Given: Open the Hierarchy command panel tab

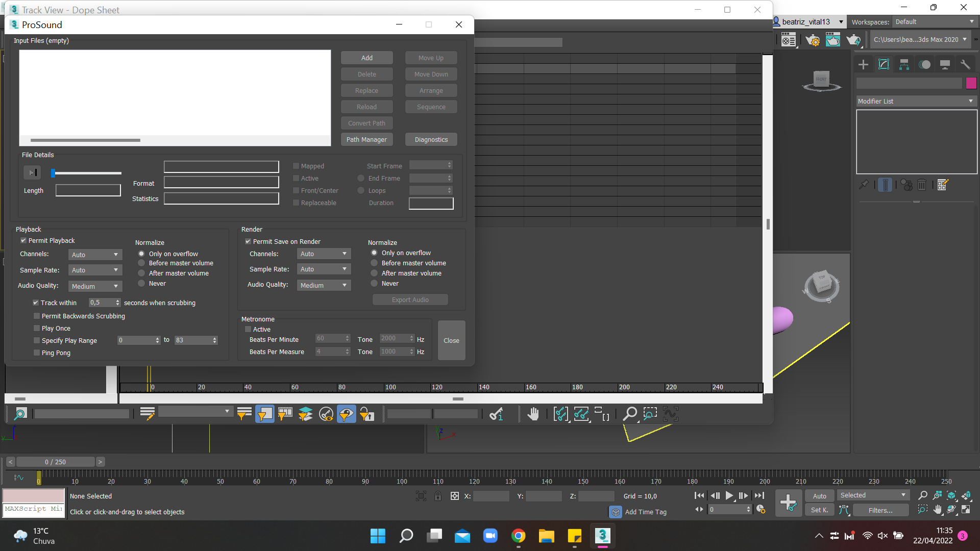Looking at the screenshot, I should (904, 64).
